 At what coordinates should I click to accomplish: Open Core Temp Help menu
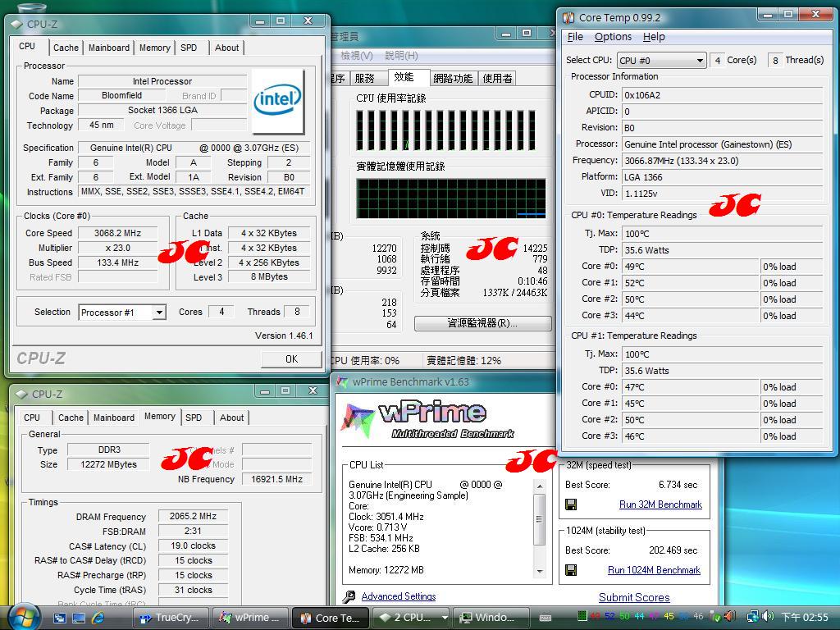[x=654, y=37]
